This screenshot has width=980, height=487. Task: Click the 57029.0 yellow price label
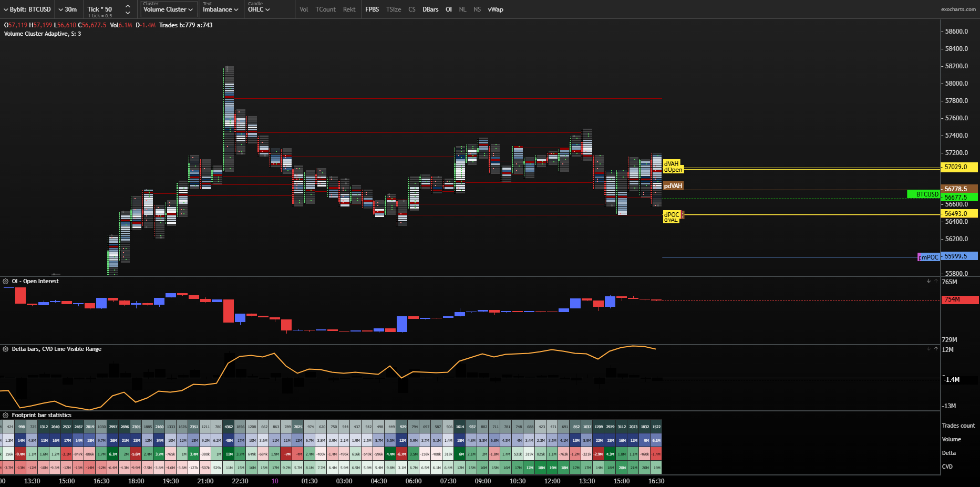(959, 167)
